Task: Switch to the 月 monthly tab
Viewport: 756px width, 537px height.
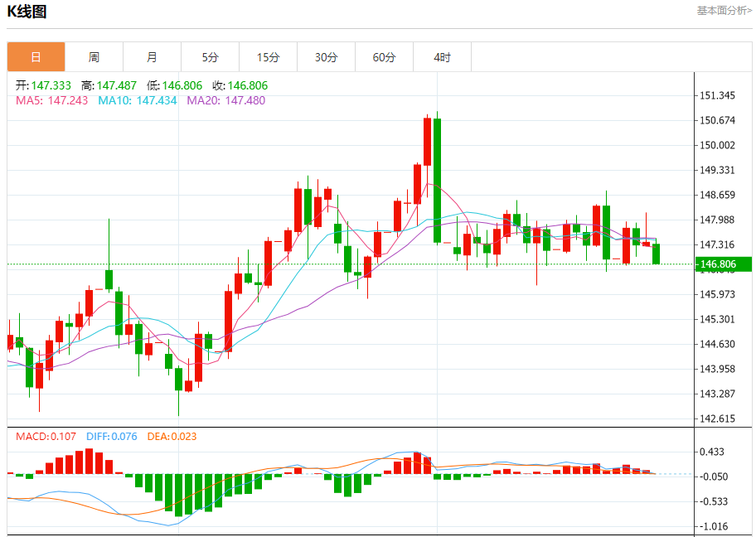Action: (152, 57)
